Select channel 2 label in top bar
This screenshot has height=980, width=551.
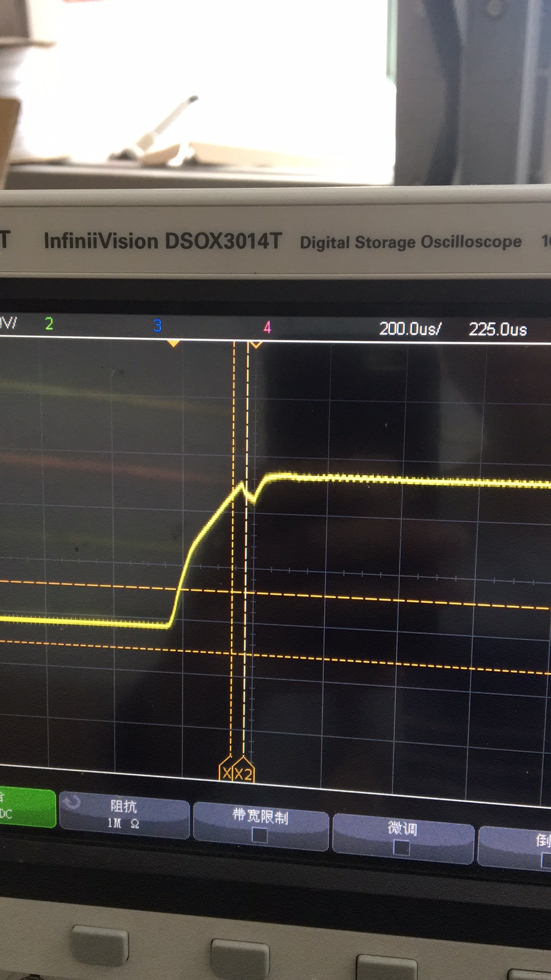pos(49,324)
